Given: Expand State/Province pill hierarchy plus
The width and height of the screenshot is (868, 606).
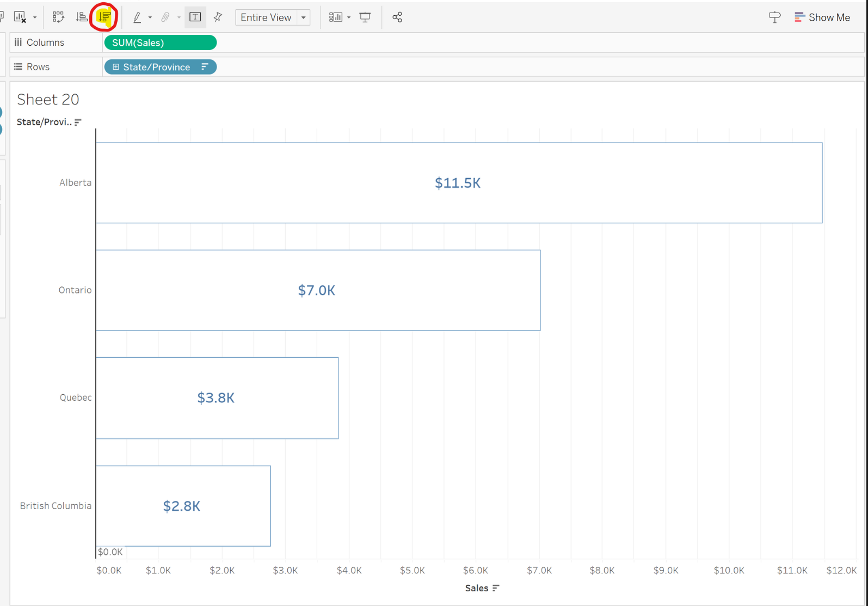Looking at the screenshot, I should click(x=115, y=67).
